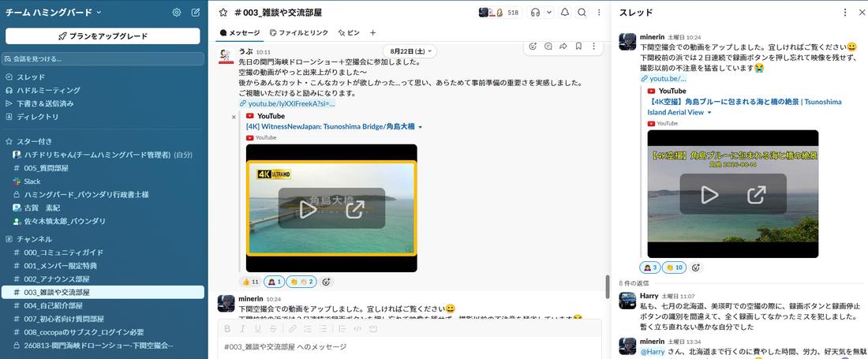Toggle thread bowing reaction count 3
This screenshot has width=868, height=359.
[650, 267]
